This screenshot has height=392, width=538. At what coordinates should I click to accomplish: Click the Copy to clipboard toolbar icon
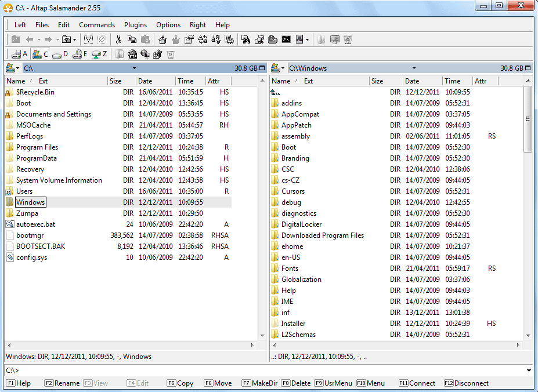coord(132,39)
